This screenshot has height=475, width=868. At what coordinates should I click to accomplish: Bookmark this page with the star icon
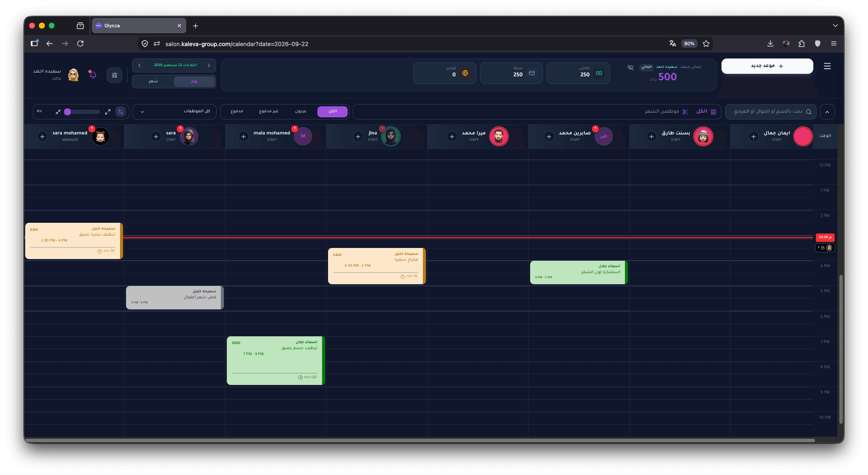[706, 44]
